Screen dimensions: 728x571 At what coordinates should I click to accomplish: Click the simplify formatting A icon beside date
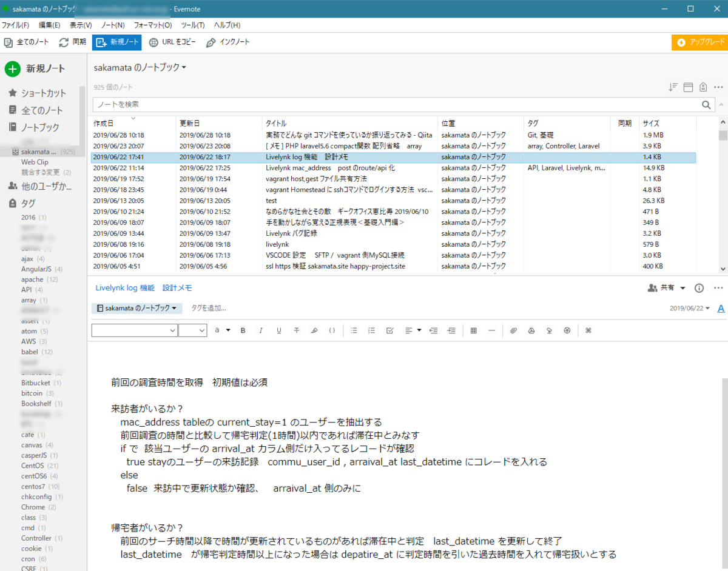coord(721,308)
